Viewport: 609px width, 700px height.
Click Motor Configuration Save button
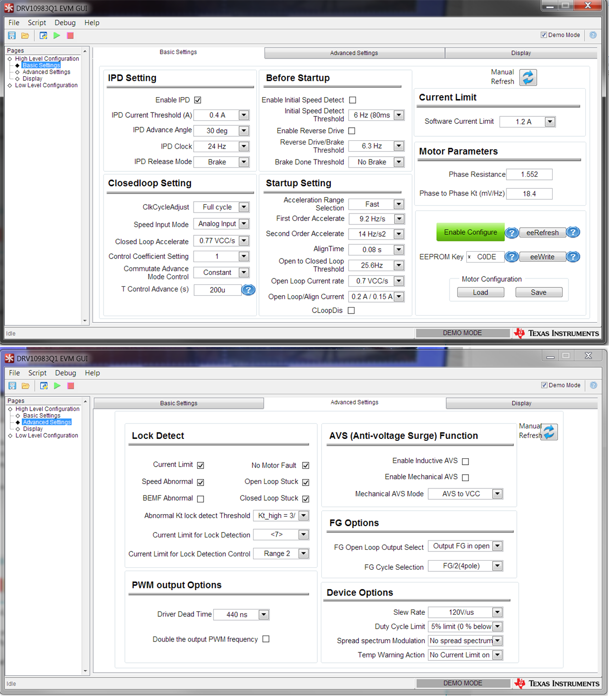click(539, 293)
